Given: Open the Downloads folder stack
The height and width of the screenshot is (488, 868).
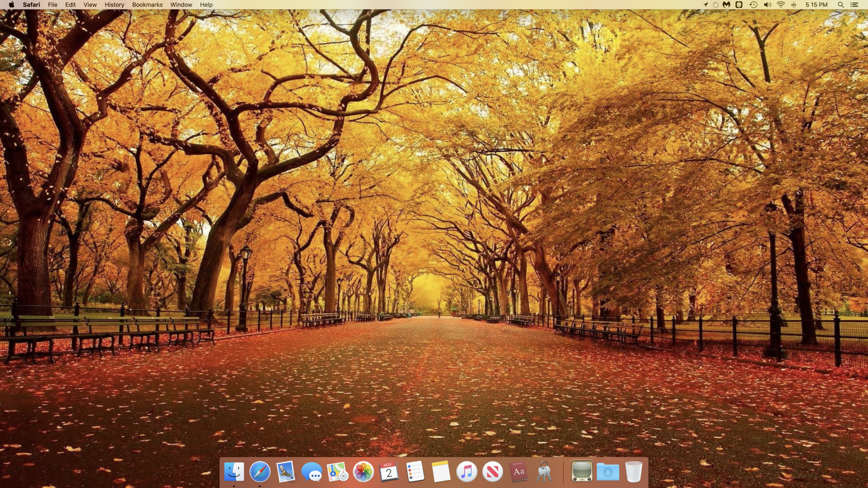Looking at the screenshot, I should coord(608,472).
